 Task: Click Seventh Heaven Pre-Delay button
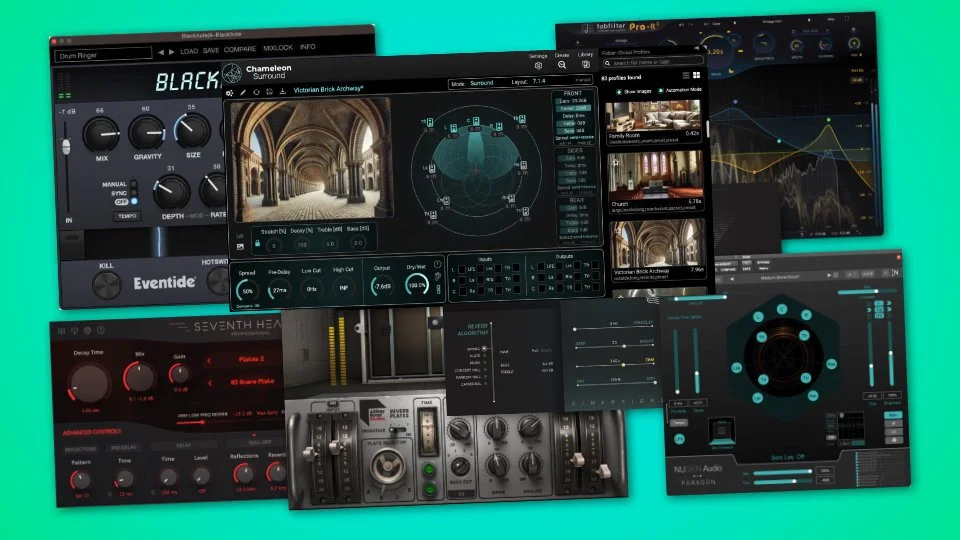[123, 448]
